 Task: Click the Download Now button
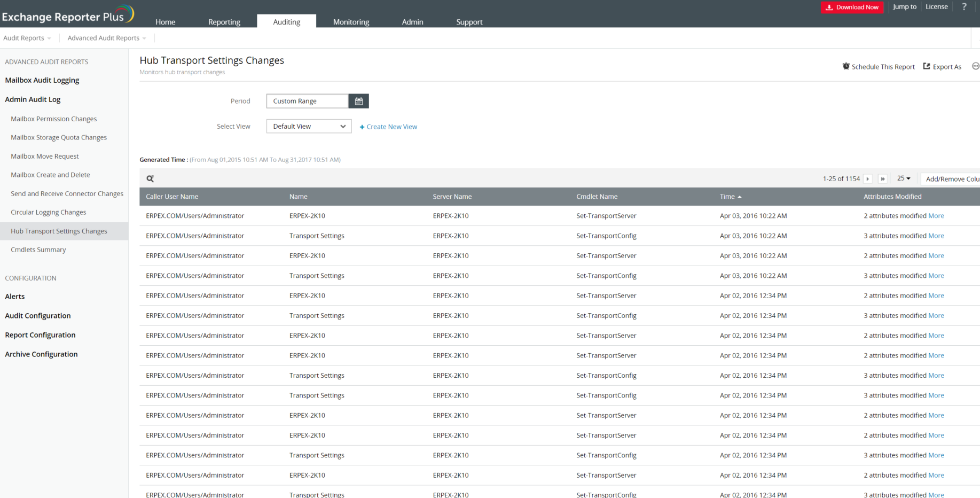852,7
